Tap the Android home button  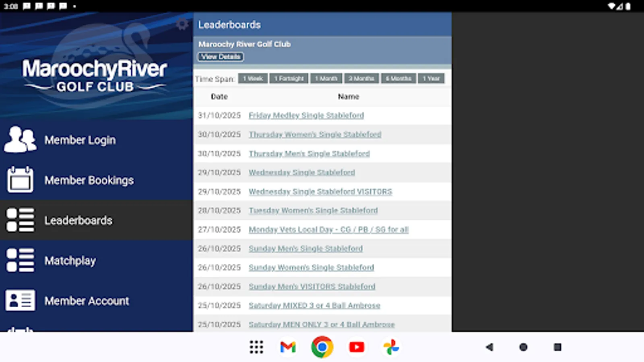tap(523, 347)
